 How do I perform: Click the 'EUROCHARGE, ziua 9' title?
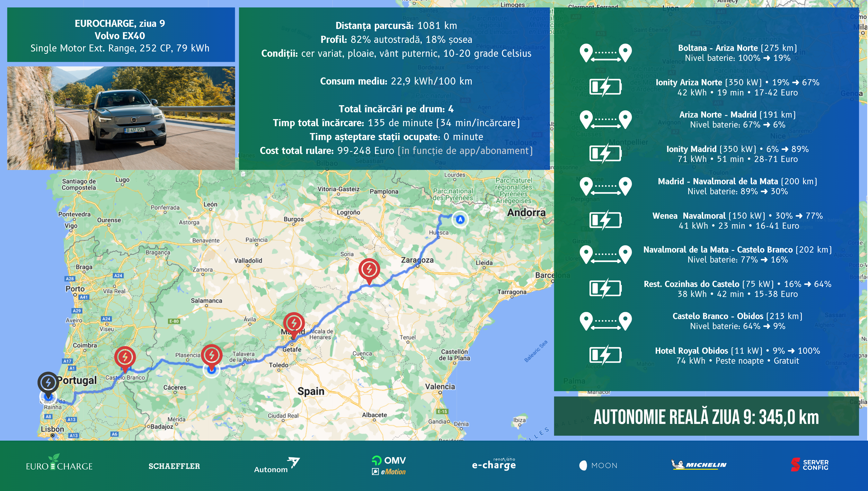click(120, 23)
